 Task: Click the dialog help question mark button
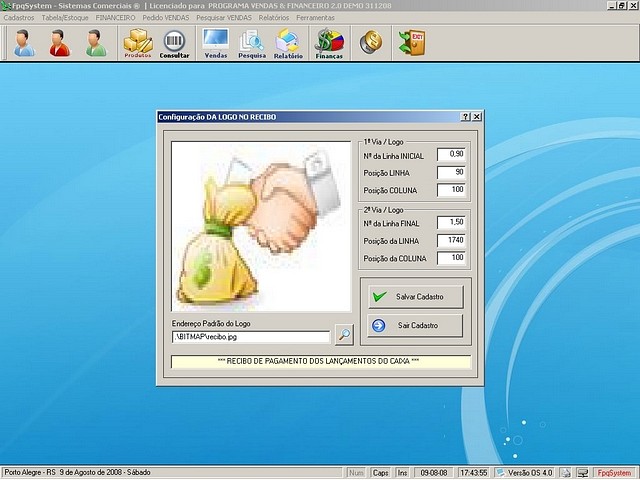coord(465,117)
